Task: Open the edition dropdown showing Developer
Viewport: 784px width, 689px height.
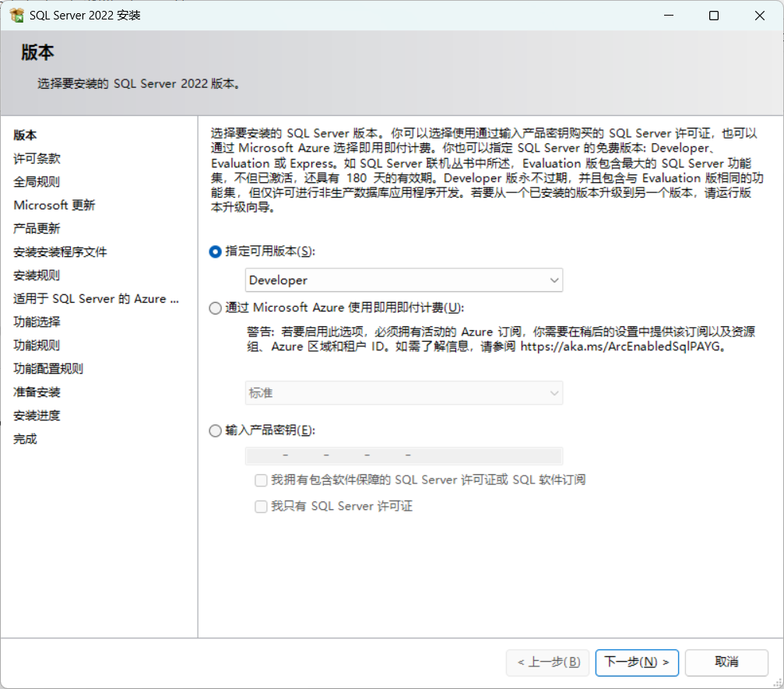Action: [x=403, y=279]
